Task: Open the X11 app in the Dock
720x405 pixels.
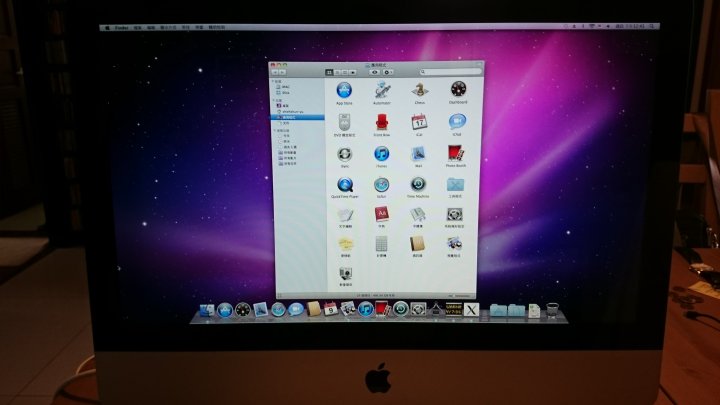Action: click(x=471, y=310)
